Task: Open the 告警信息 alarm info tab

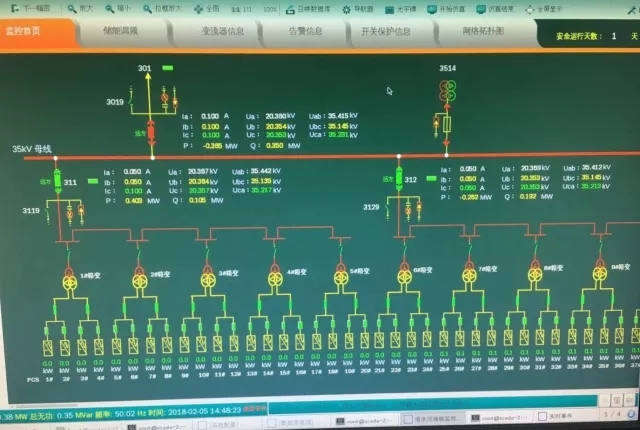Action: [300, 31]
